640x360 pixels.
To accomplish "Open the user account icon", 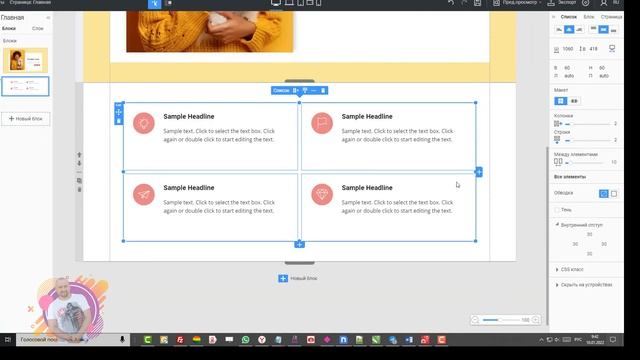I will point(604,3).
